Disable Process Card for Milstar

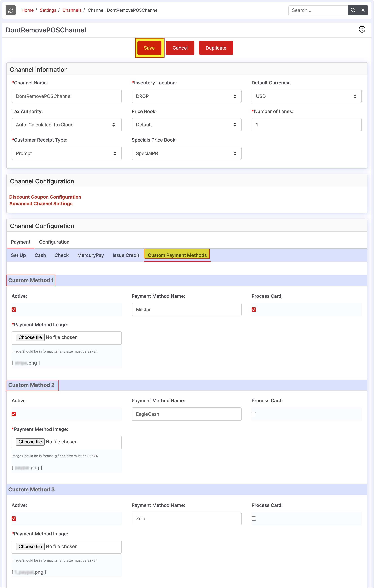(254, 309)
